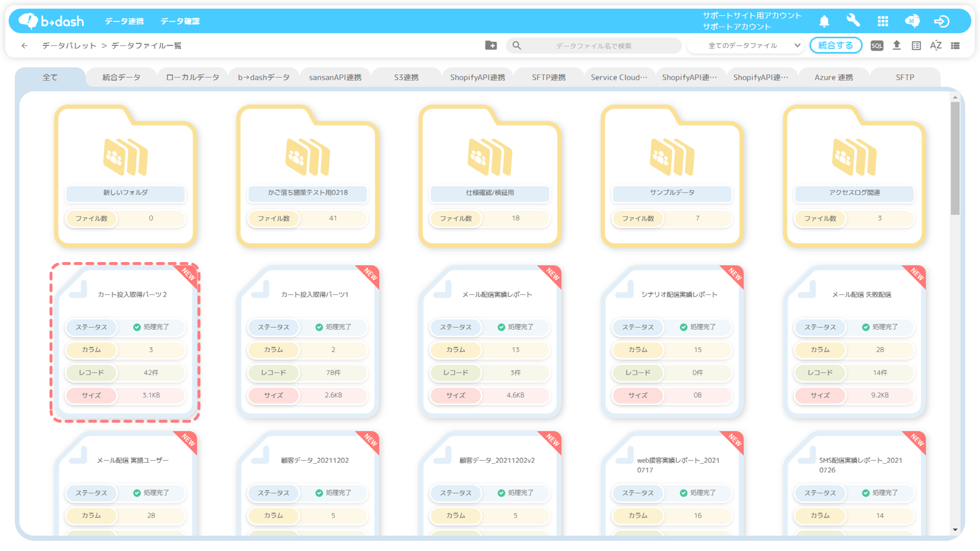Click the scrollbar up arrow

click(955, 97)
